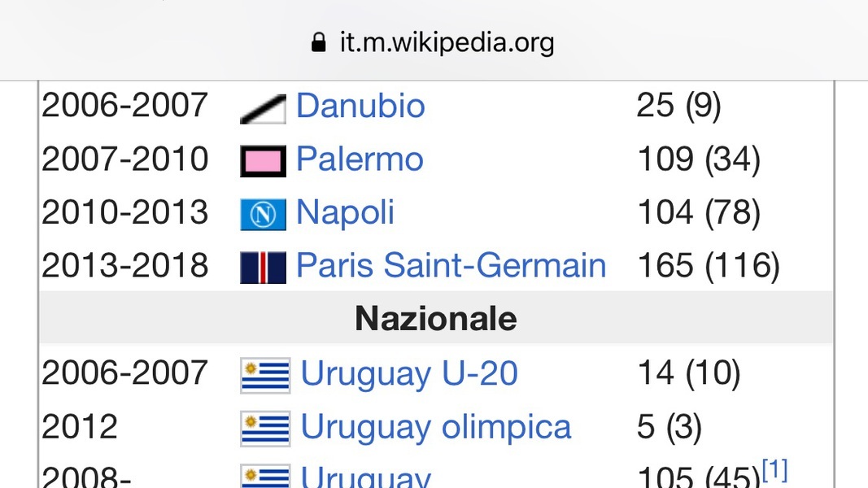Click Uruguay flag beside olimpica row

(265, 429)
